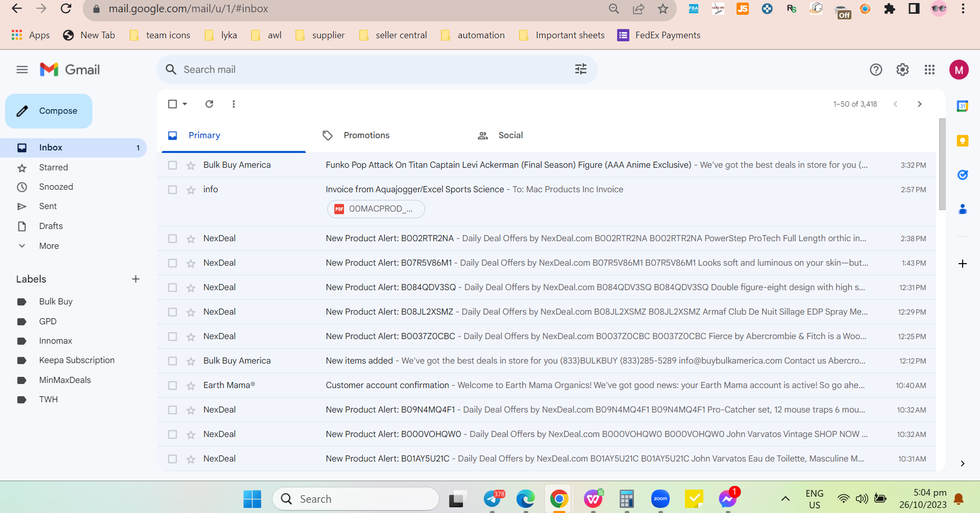Check the New items added email checkbox
Screen dimensions: 980x513
[173, 361]
